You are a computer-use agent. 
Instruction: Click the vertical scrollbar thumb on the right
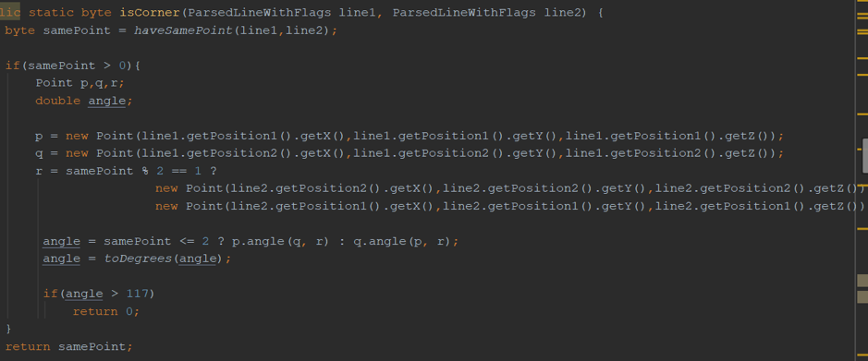[865, 156]
